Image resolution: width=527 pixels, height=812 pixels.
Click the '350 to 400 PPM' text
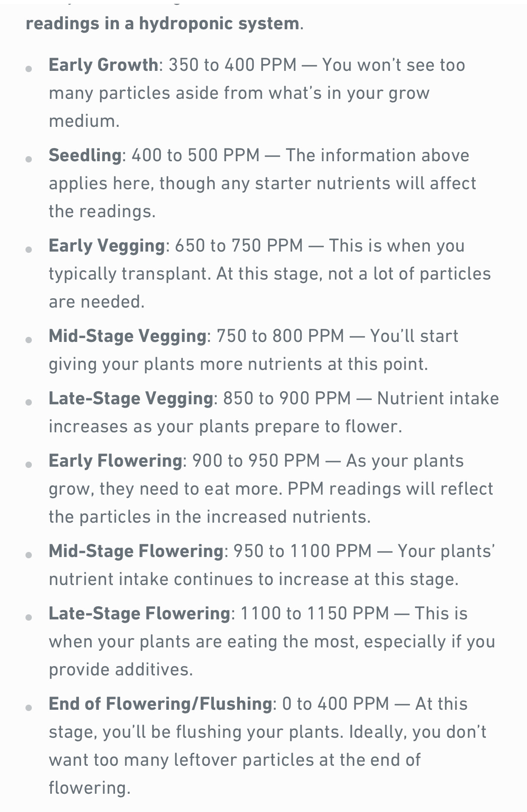(x=233, y=65)
